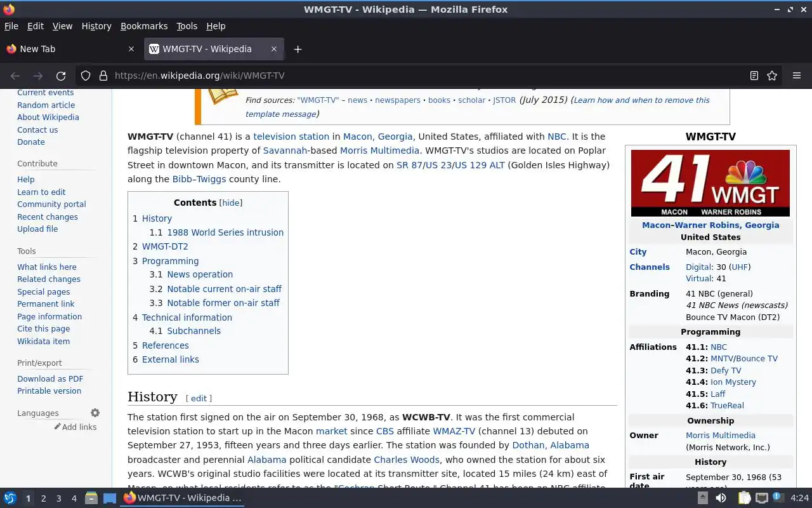Image resolution: width=812 pixels, height=508 pixels.
Task: Open the Ion Mystery affiliation link
Action: pyautogui.click(x=733, y=382)
